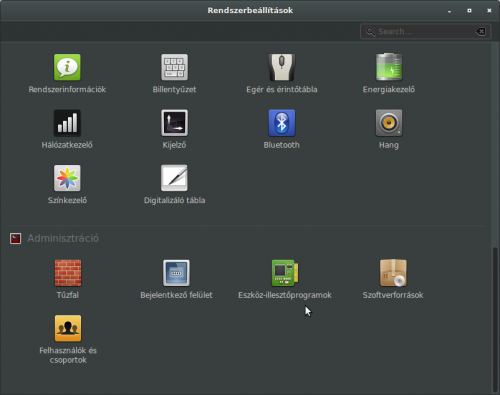This screenshot has height=395, width=500.
Task: Open the Színkezelő color management icon
Action: pos(67,178)
